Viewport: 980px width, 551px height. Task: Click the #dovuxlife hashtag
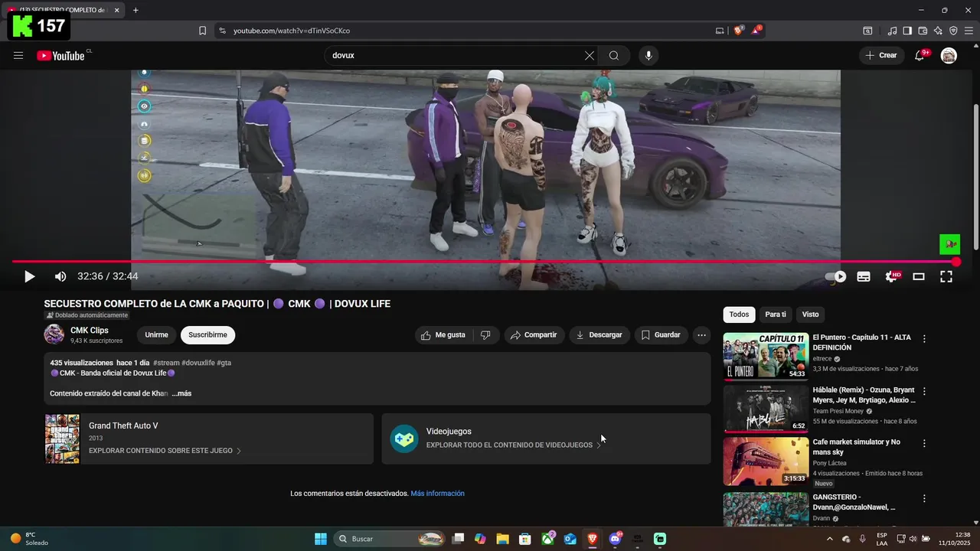(198, 363)
